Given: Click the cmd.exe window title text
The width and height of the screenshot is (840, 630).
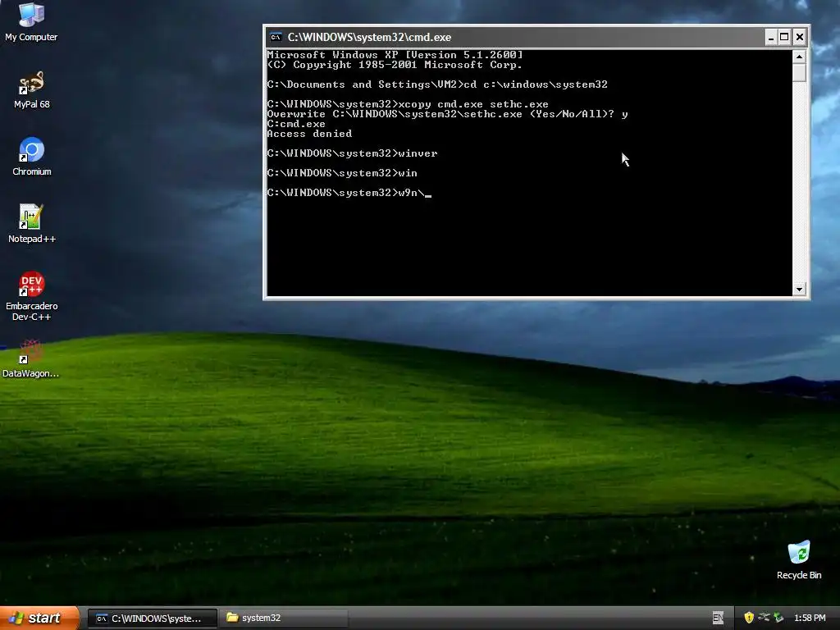Looking at the screenshot, I should [369, 37].
